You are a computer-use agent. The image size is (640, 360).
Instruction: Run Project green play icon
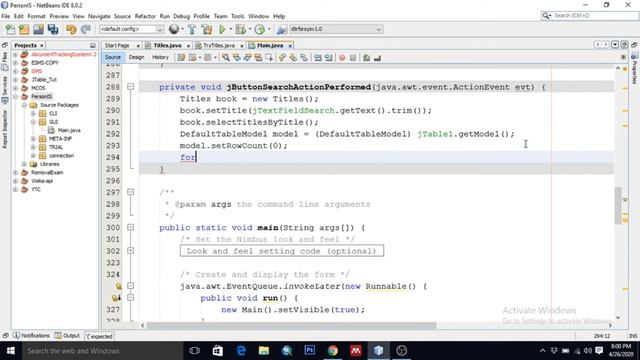click(x=222, y=29)
